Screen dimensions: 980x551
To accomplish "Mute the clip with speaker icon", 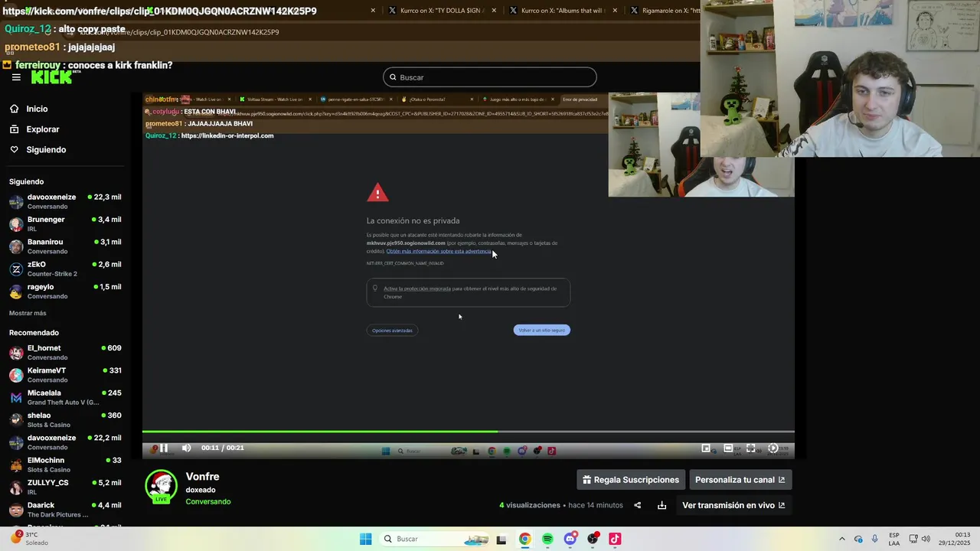I will (x=186, y=448).
